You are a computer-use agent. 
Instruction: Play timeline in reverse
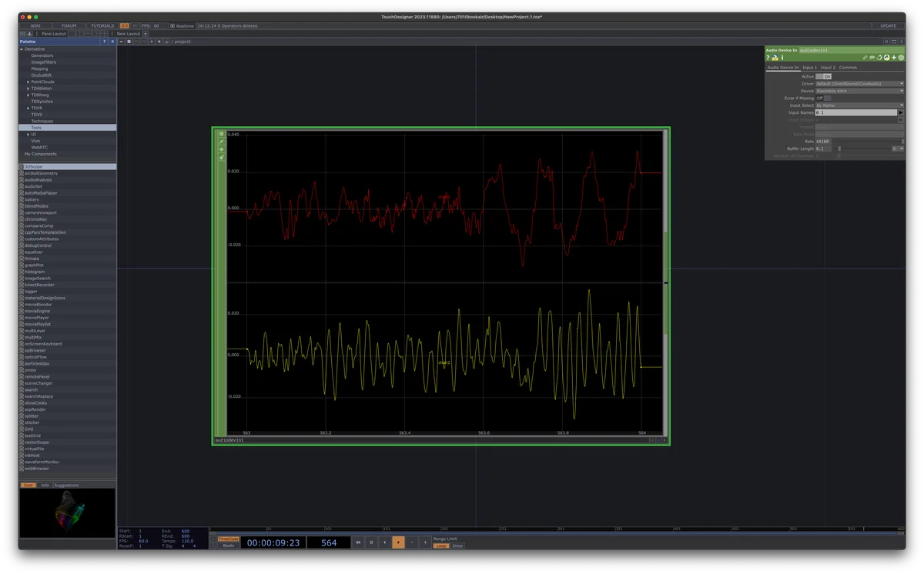click(384, 542)
